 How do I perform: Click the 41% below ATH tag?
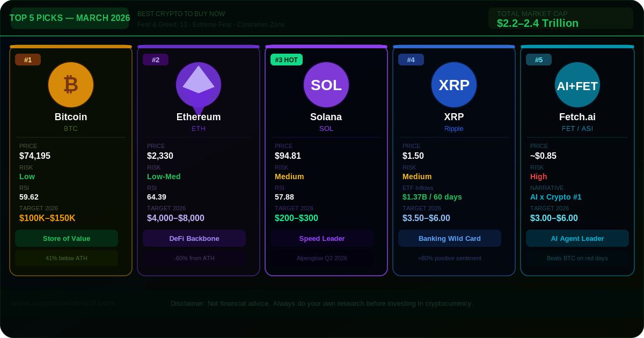[67, 258]
